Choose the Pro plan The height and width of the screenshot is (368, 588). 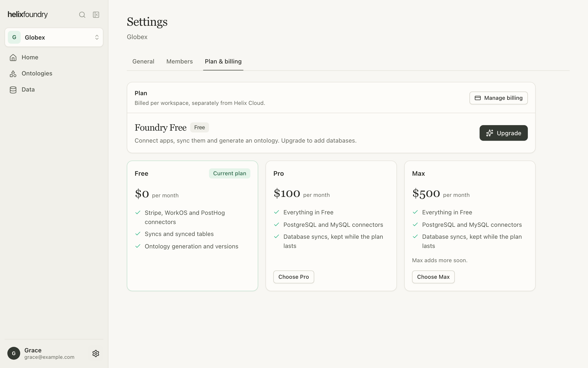[x=294, y=277]
